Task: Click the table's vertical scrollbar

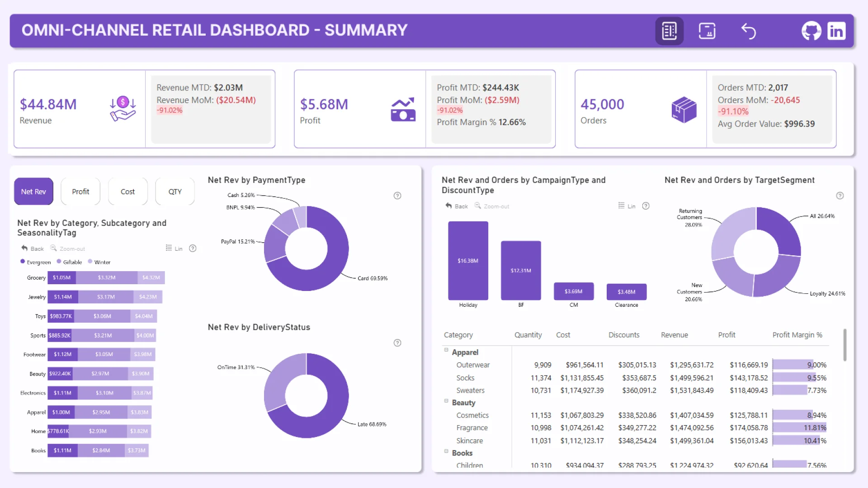Action: 844,345
